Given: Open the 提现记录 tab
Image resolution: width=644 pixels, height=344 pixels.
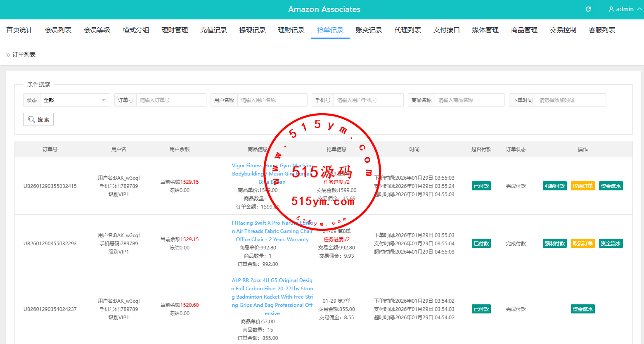Looking at the screenshot, I should (x=252, y=30).
